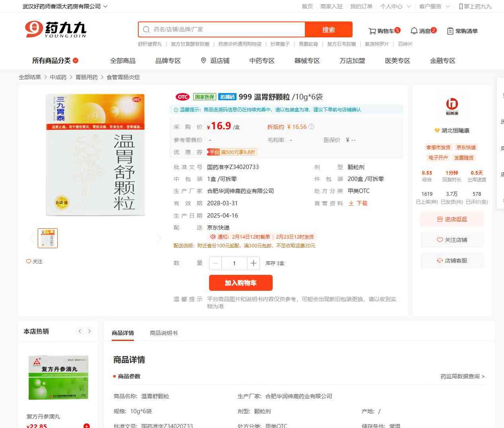Open the 常购清单 list icon
This screenshot has height=428, width=504.
[x=450, y=31]
